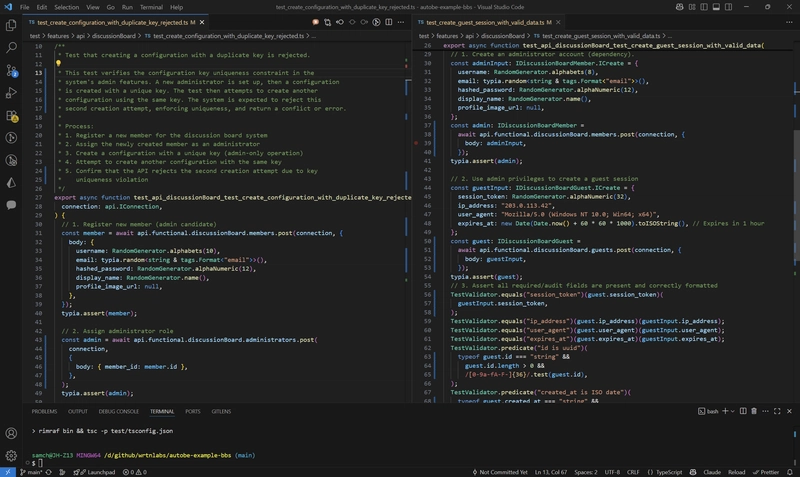Image resolution: width=800 pixels, height=477 pixels.
Task: Open the Explorer view in activity bar
Action: pos(12,26)
